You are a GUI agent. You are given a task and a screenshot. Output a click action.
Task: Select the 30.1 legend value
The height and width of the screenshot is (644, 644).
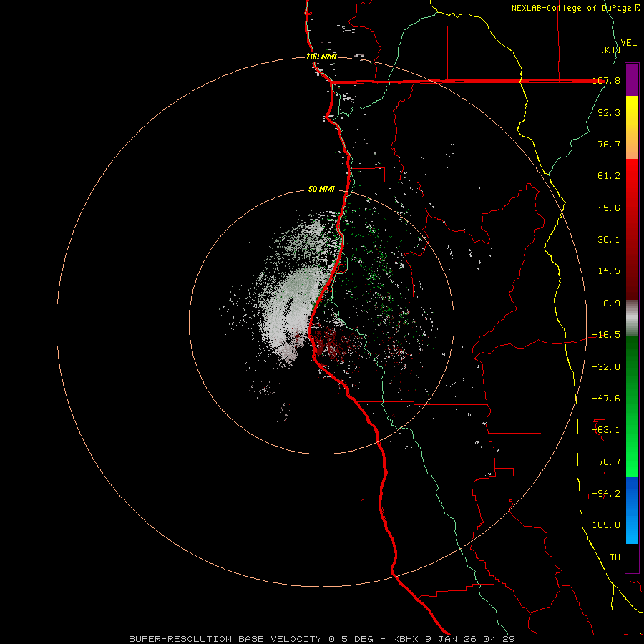click(609, 240)
